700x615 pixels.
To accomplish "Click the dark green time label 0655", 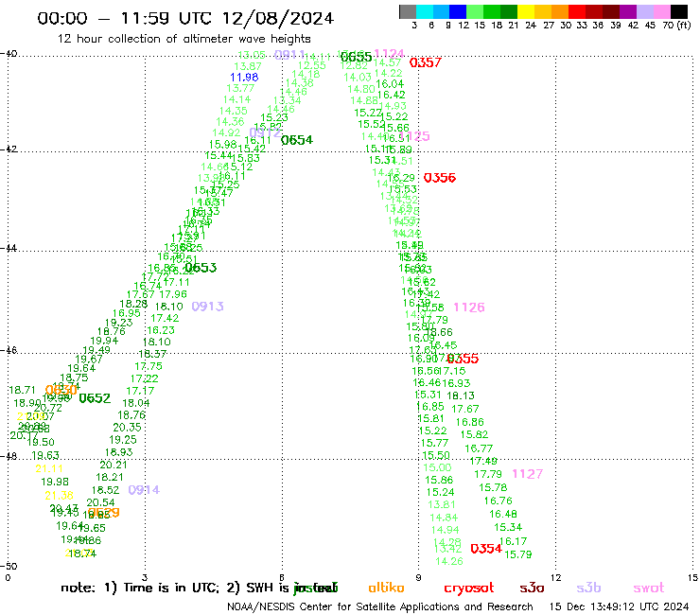I will 357,57.
